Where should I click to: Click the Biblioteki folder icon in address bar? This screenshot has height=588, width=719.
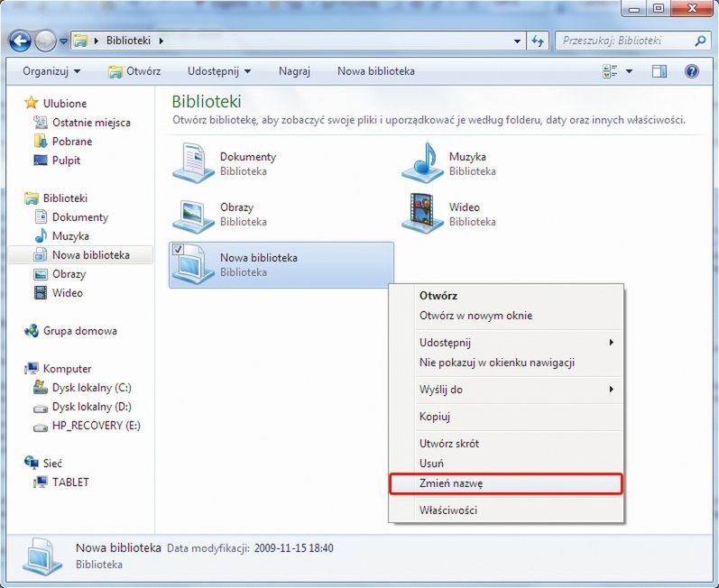[x=80, y=41]
